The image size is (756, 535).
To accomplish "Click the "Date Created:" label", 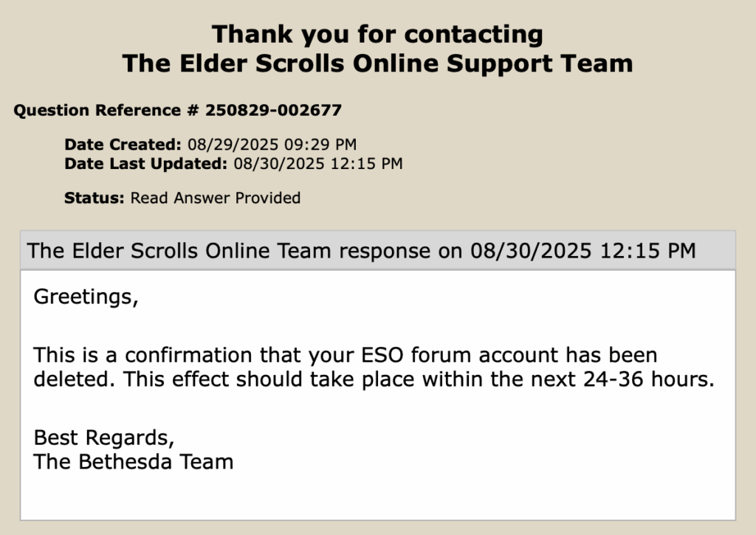I will pyautogui.click(x=123, y=145).
